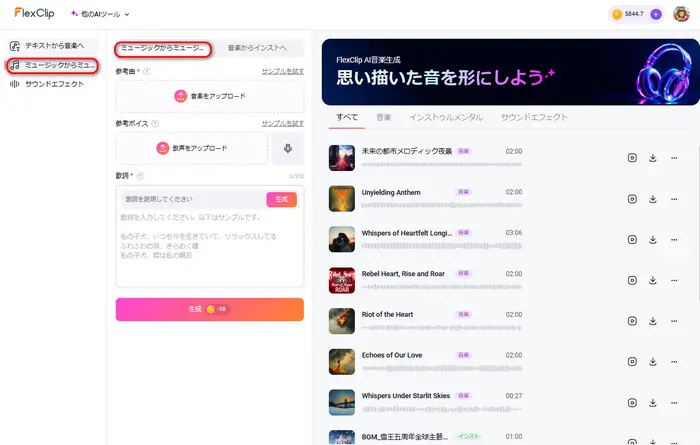Click the info icon beside 歌詞
Image resolution: width=700 pixels, height=445 pixels.
point(140,176)
